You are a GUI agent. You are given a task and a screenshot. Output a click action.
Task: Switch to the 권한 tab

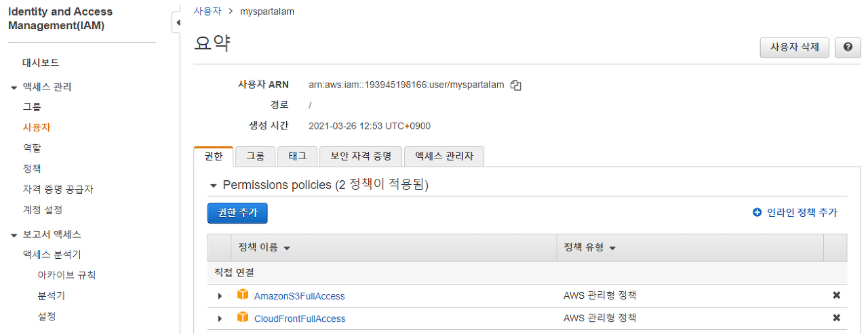[x=214, y=156]
